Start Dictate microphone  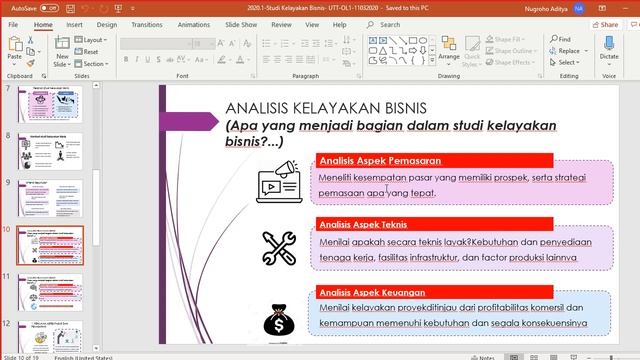tap(609, 51)
